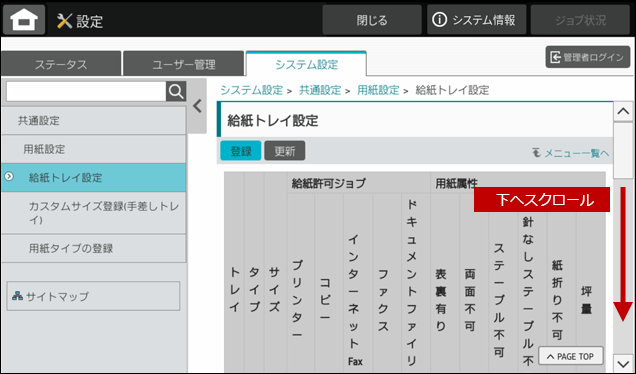The image size is (636, 374).
Task: Click the 用紙設定 breadcrumb link
Action: pyautogui.click(x=378, y=90)
